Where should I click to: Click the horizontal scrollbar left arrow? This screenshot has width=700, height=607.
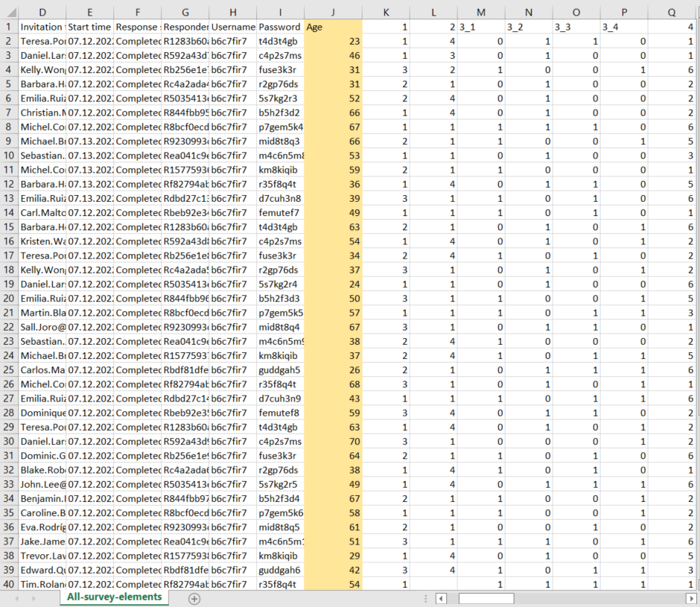(441, 598)
